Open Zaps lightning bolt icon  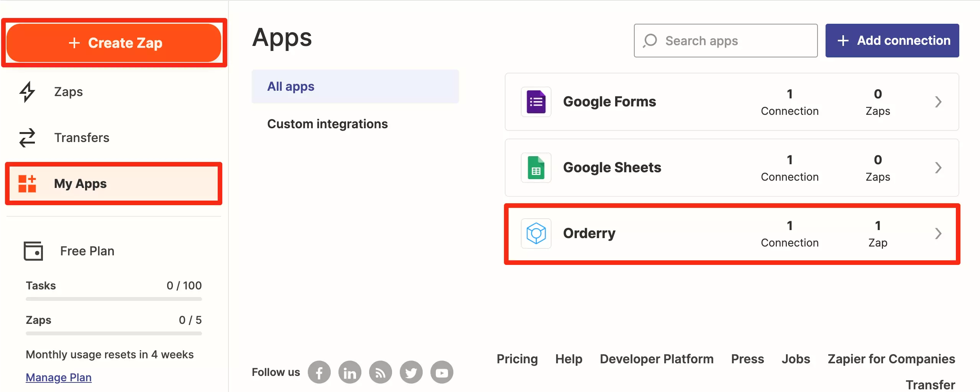27,92
